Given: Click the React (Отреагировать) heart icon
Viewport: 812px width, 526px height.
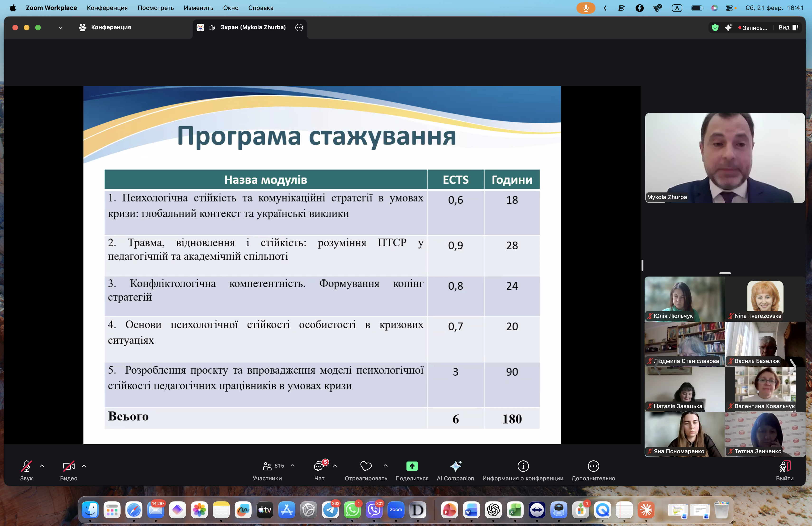Looking at the screenshot, I should click(x=366, y=466).
